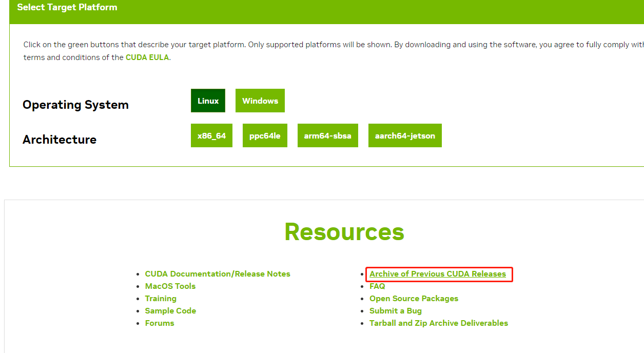Click the Select Target Platform header text
Viewport: 644px width, 353px height.
pos(67,7)
